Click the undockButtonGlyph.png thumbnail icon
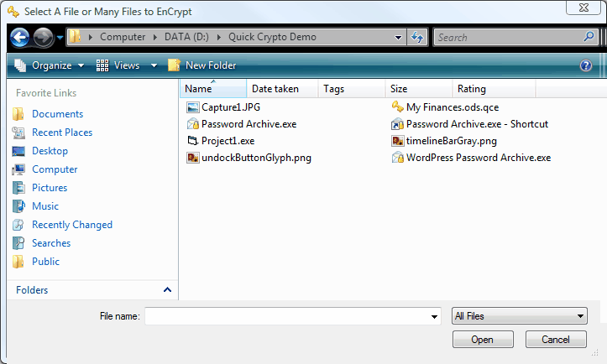Screen dimensions: 607x364 [193, 158]
